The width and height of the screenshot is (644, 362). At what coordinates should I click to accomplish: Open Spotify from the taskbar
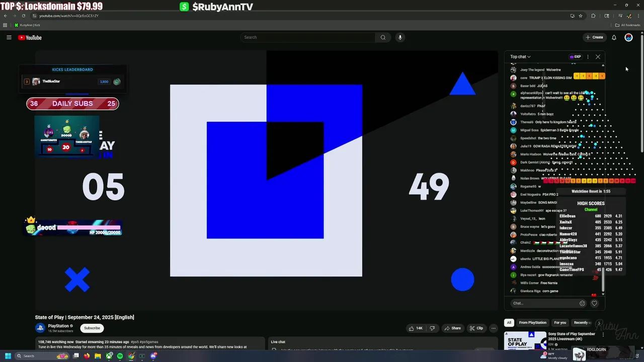click(x=120, y=356)
